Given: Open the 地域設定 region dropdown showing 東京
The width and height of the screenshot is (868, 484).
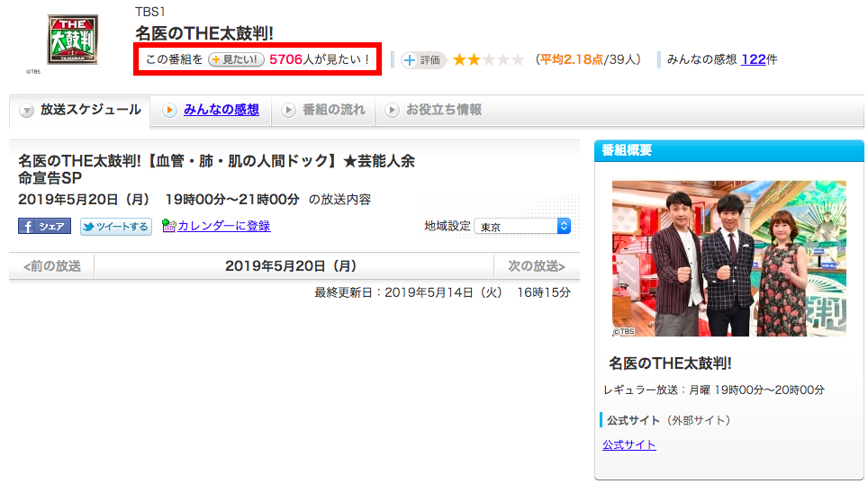Looking at the screenshot, I should pos(522,226).
